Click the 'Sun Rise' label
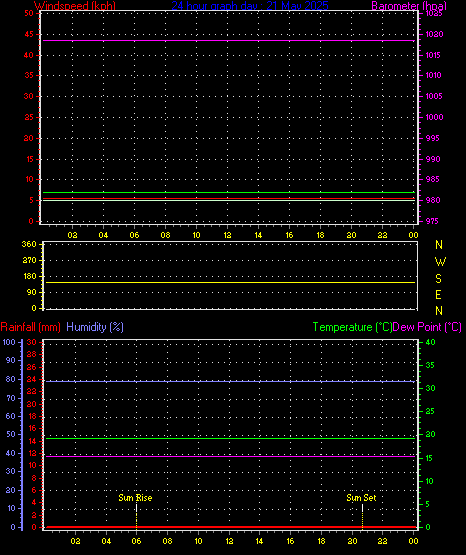Screen dimensions: 466x555 [135, 498]
